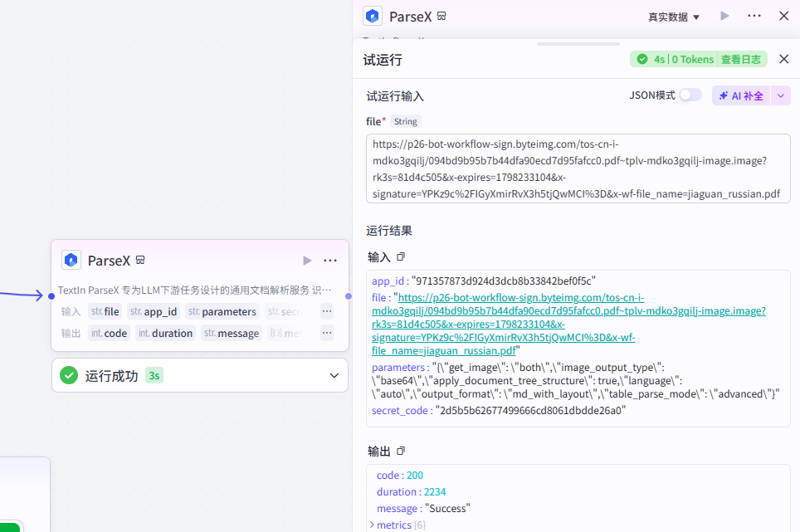Click the ParseX node icon on canvas

[71, 260]
